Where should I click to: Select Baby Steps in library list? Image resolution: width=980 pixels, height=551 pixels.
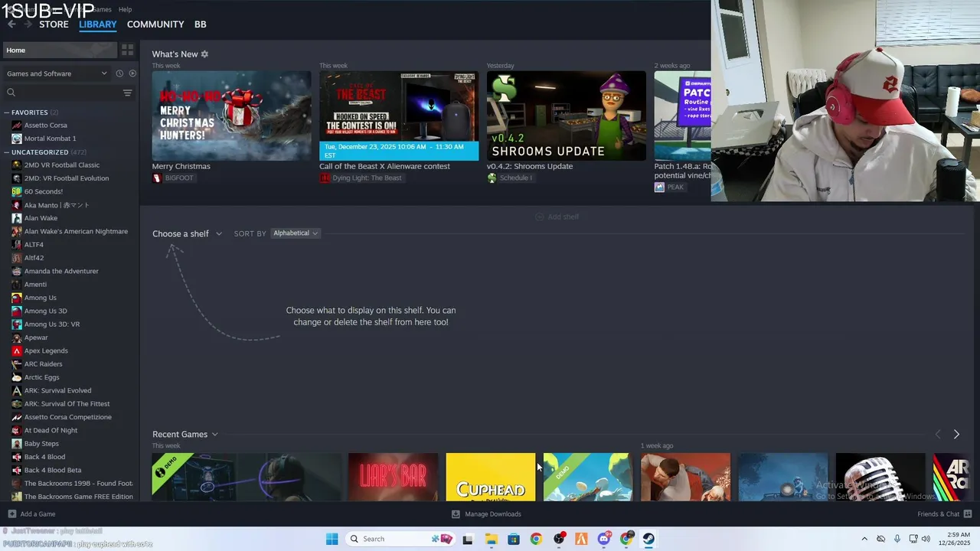click(x=41, y=444)
